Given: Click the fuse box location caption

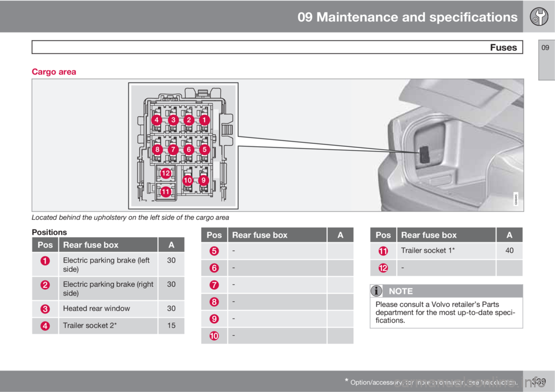Looking at the screenshot, I should coord(130,217).
